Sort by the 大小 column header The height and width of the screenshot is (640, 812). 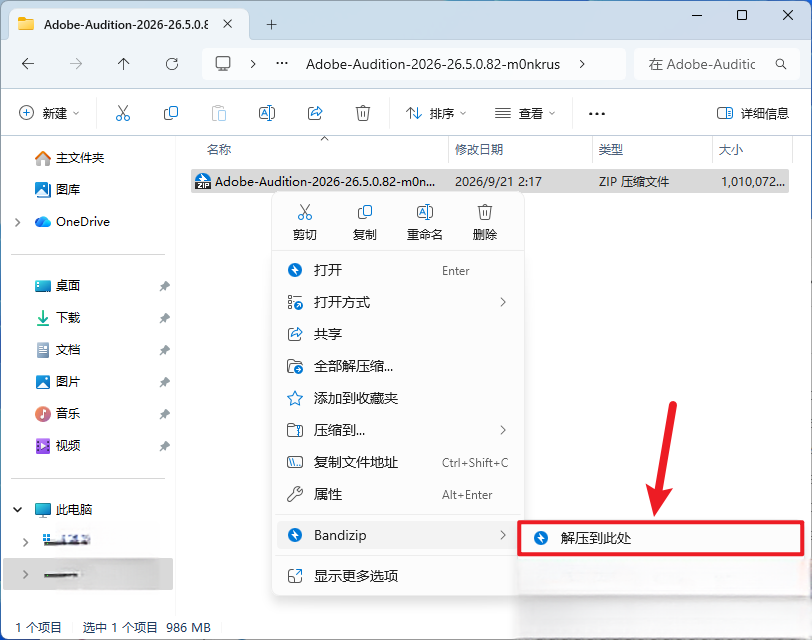pos(731,150)
